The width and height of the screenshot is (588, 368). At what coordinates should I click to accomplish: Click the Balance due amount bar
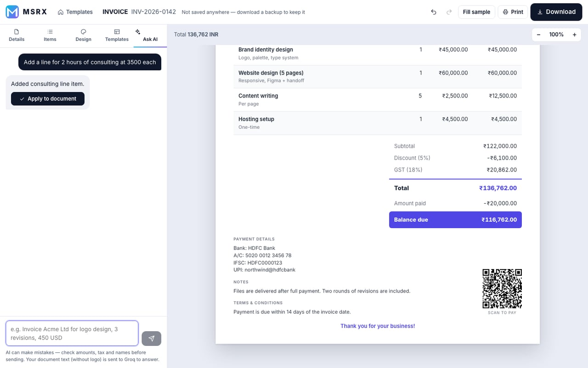tap(455, 219)
